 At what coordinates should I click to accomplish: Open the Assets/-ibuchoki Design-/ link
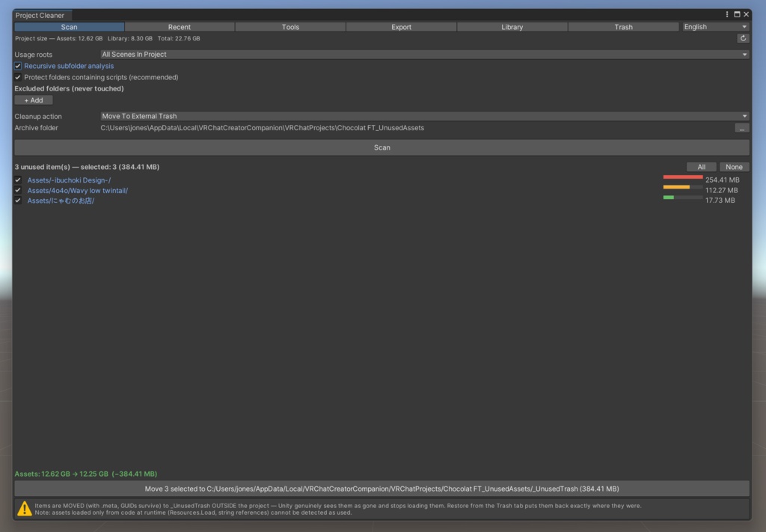click(69, 180)
